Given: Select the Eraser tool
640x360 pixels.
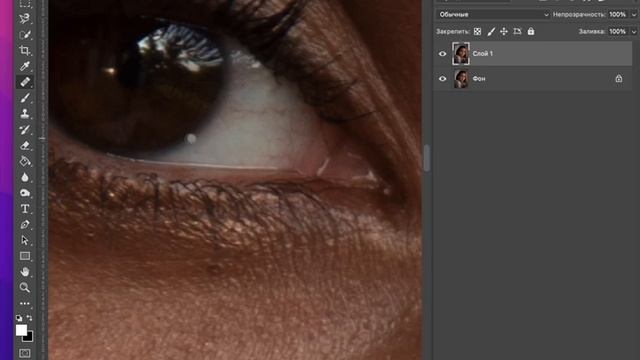Looking at the screenshot, I should coord(24,145).
